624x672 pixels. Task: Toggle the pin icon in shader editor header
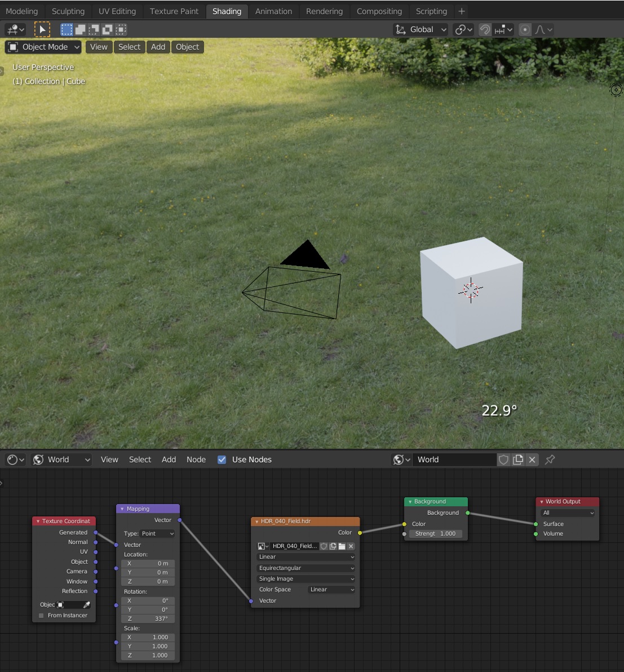point(550,459)
